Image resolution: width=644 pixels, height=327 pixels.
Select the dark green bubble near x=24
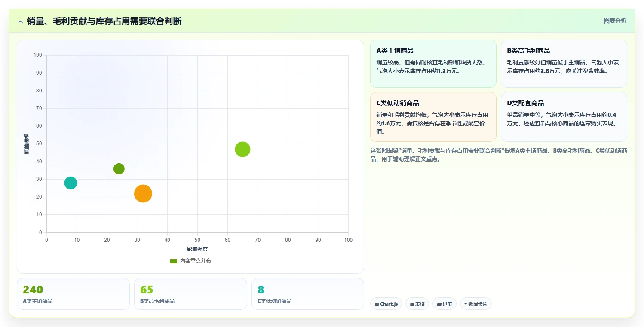pyautogui.click(x=119, y=169)
